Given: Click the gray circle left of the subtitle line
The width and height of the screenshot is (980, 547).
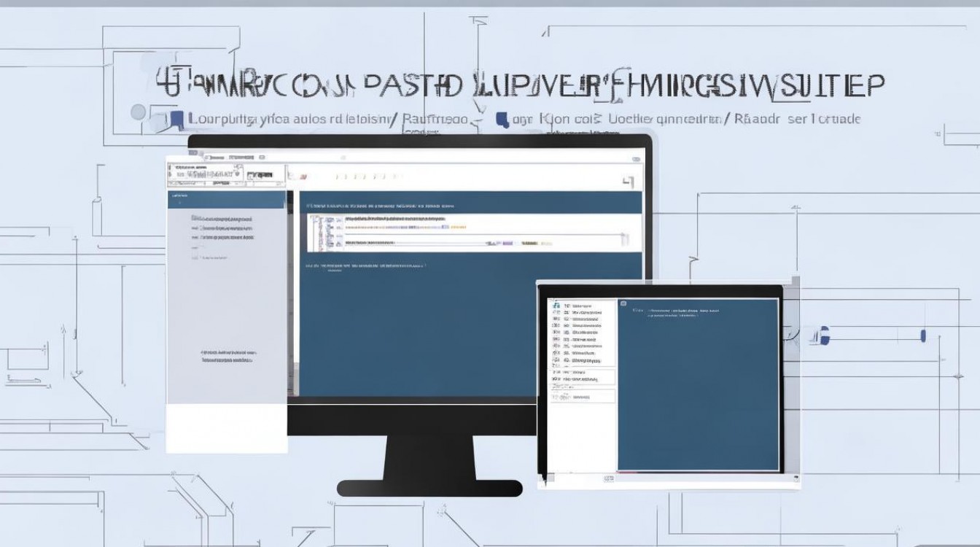Looking at the screenshot, I should point(138,112).
